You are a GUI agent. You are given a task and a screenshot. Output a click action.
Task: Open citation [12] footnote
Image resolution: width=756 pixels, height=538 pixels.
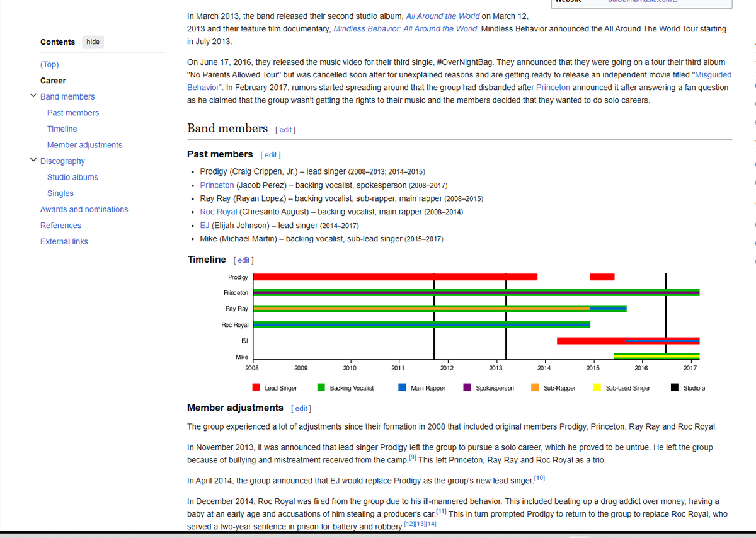tap(409, 524)
